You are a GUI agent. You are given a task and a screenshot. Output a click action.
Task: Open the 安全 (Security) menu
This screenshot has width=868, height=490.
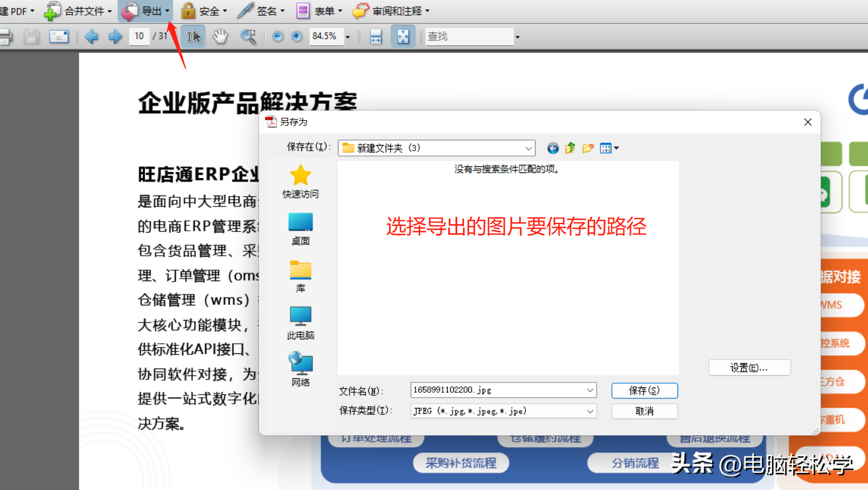(204, 11)
